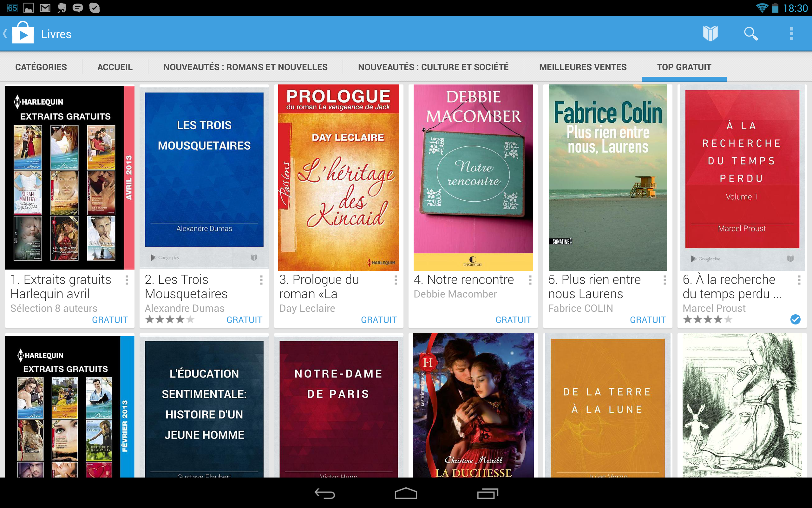Tap the Livres title in action bar
The image size is (812, 508).
click(56, 34)
